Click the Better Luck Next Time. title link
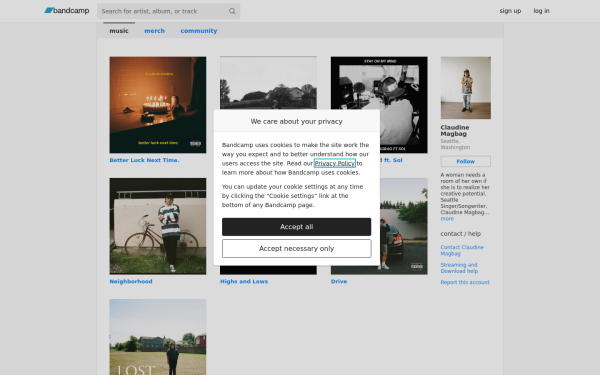Screen dimensions: 600x375 pos(144,160)
